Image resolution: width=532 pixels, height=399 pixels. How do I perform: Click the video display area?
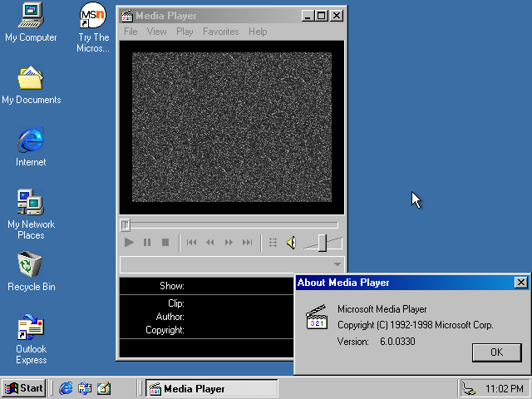tap(232, 127)
